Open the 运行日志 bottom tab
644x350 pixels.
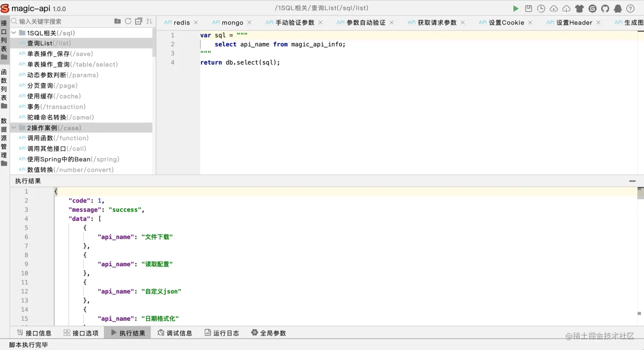(x=221, y=333)
